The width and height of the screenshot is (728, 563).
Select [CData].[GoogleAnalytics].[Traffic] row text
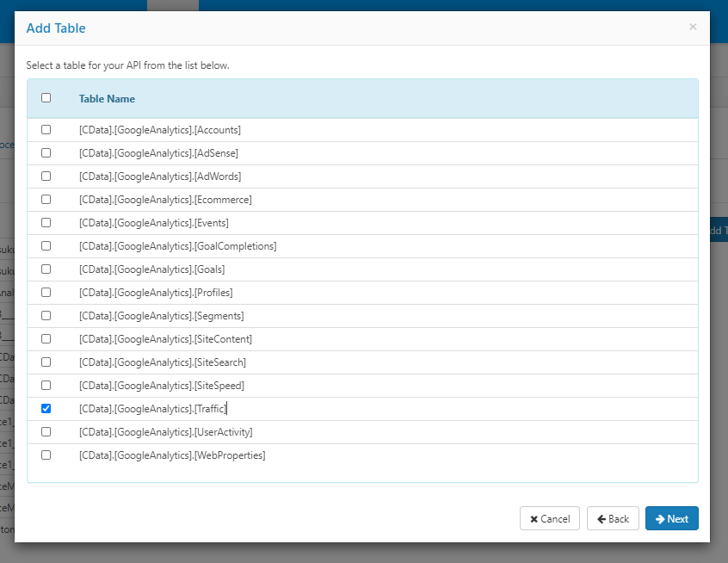153,409
